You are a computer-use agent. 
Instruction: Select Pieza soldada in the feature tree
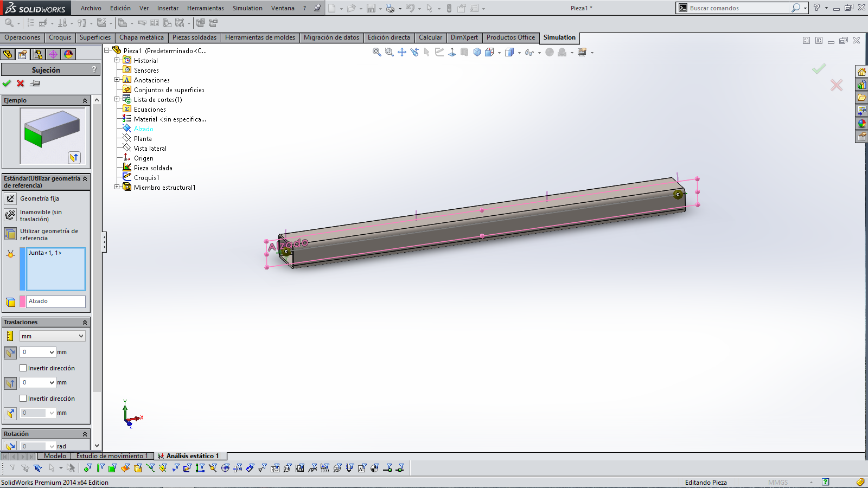click(153, 168)
